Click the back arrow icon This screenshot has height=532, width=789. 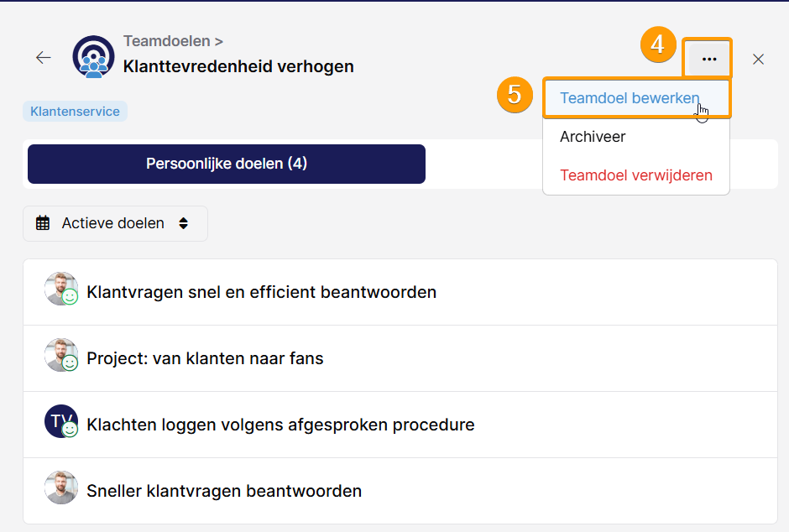pos(44,58)
